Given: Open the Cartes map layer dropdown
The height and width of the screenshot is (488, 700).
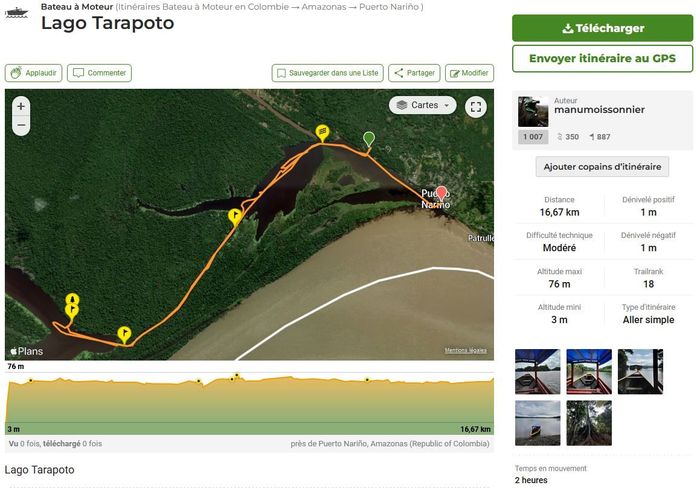Looking at the screenshot, I should (423, 105).
